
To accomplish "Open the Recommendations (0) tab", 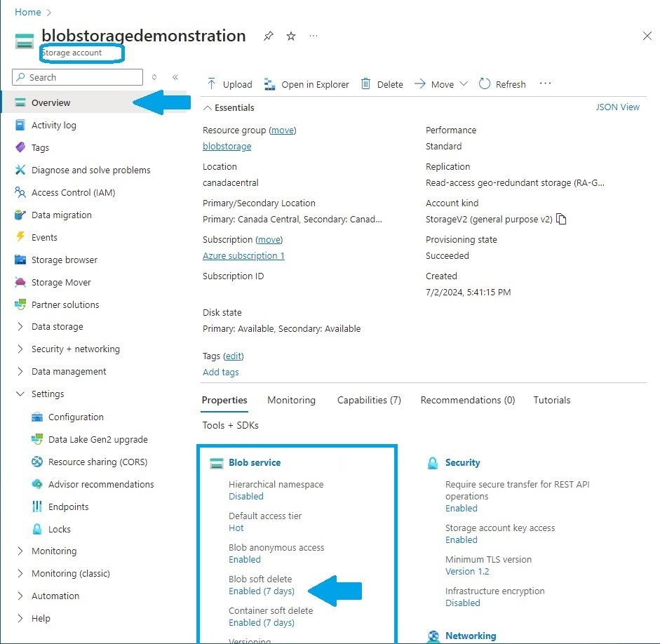I will [x=468, y=401].
